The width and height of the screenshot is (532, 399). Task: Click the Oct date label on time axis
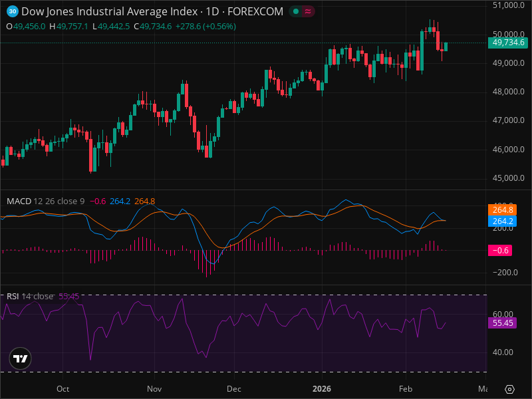[63, 389]
